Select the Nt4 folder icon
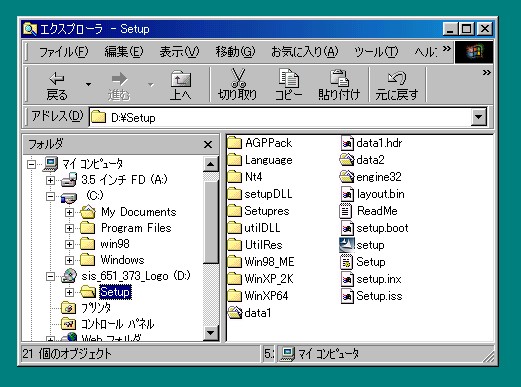This screenshot has height=387, width=521. (234, 177)
